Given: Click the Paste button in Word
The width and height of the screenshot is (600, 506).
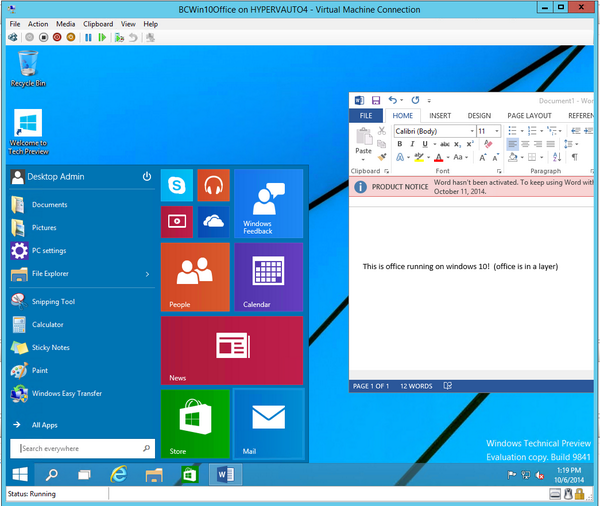Looking at the screenshot, I should (x=364, y=142).
